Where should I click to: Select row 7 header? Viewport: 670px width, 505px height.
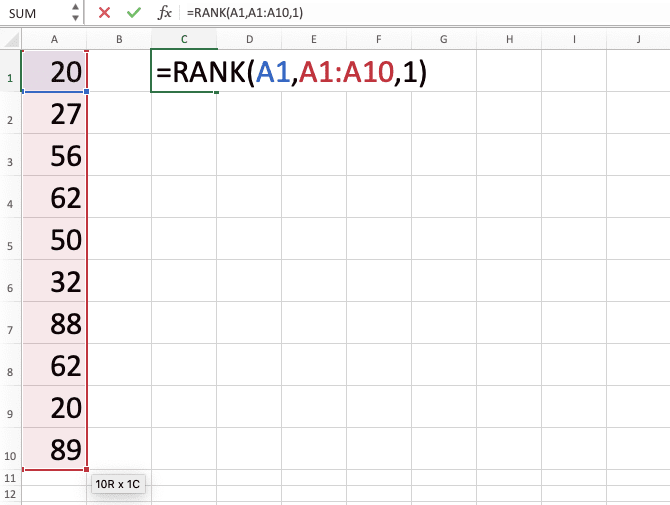click(10, 323)
